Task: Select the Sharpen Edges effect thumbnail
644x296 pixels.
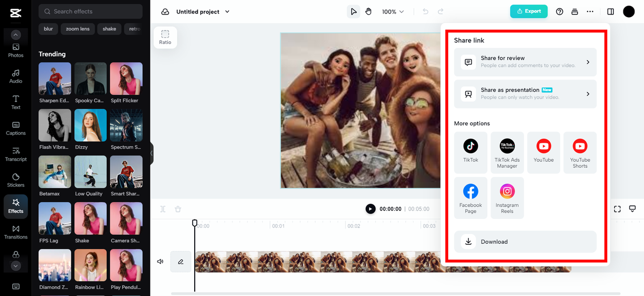Action: 55,79
